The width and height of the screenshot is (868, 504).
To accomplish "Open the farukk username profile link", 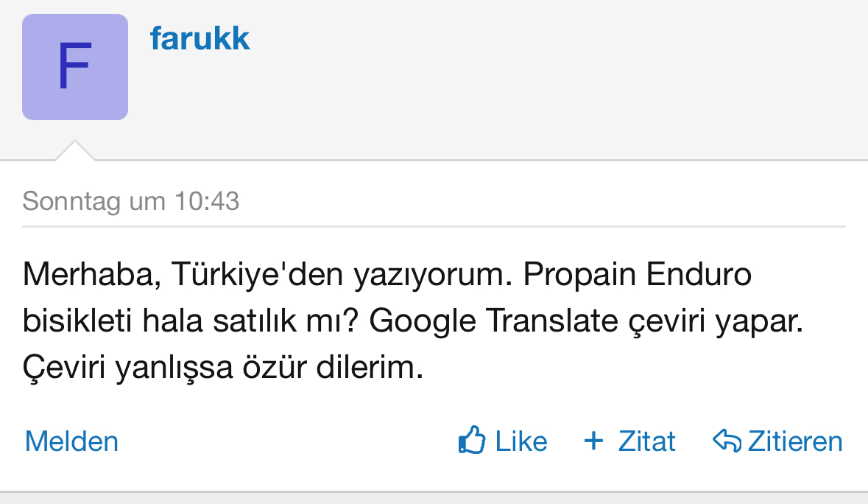I will pos(200,38).
